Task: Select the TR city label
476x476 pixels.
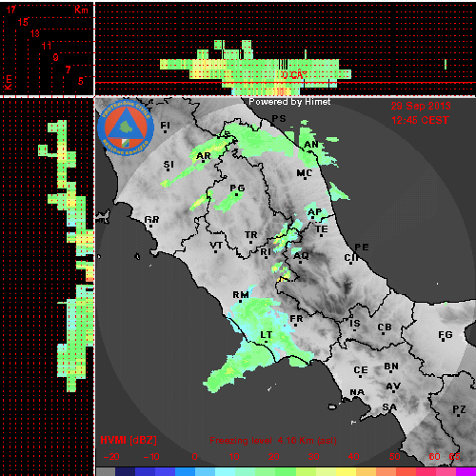Action: coord(251,235)
